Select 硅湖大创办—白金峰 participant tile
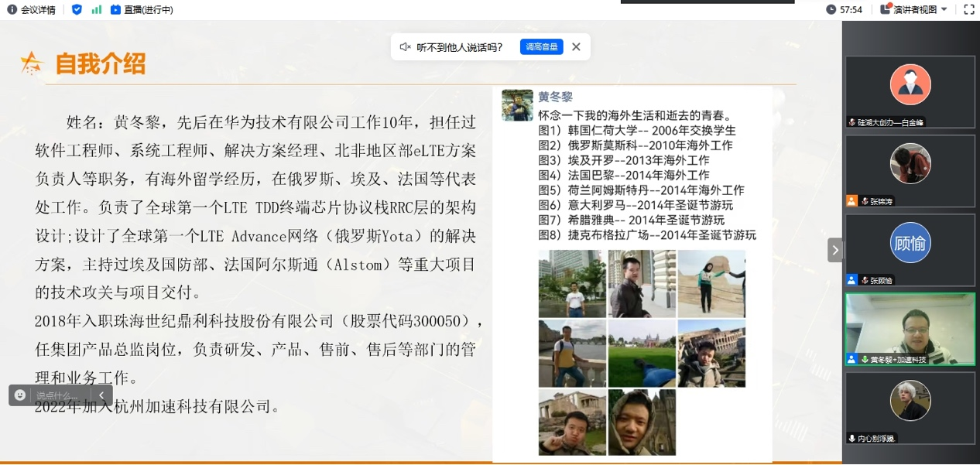This screenshot has height=465, width=980. tap(910, 91)
